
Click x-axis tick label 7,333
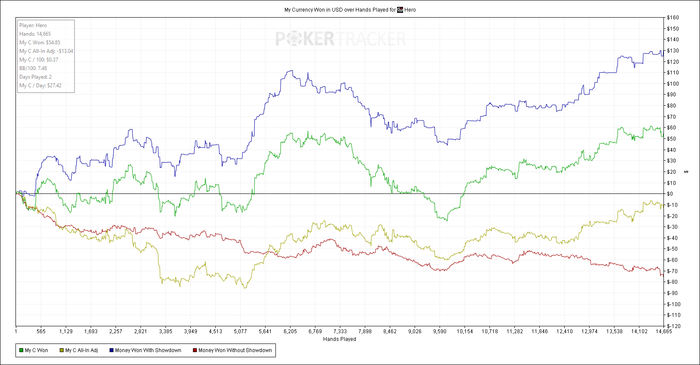coord(340,332)
